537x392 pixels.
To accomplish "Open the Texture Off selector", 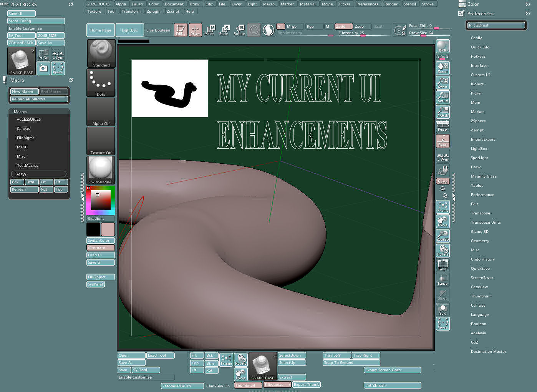I will pyautogui.click(x=101, y=141).
